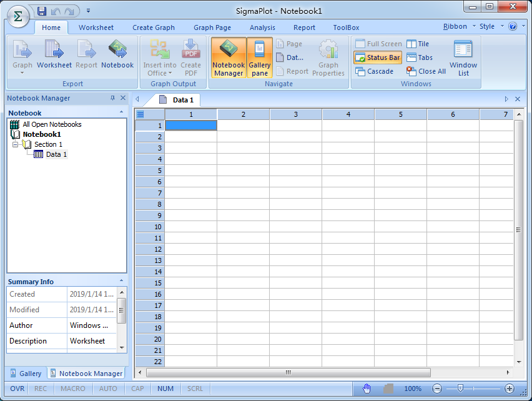The image size is (532, 401).
Task: Collapse the Summary Info section
Action: (121, 281)
